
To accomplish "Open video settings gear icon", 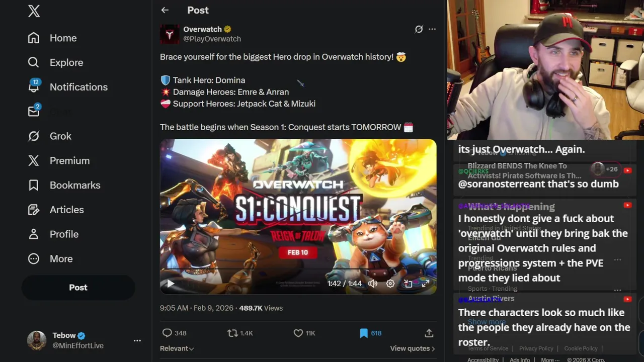I will click(x=390, y=284).
